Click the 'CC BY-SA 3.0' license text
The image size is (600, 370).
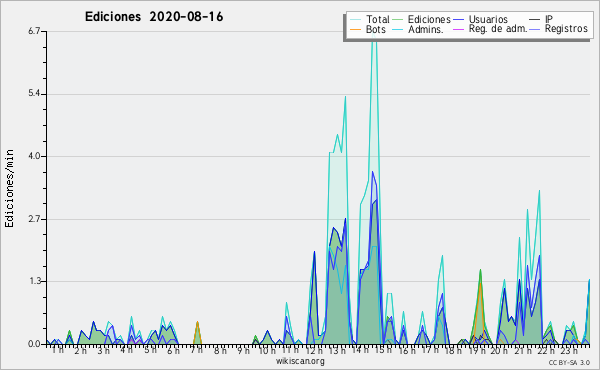click(x=569, y=362)
